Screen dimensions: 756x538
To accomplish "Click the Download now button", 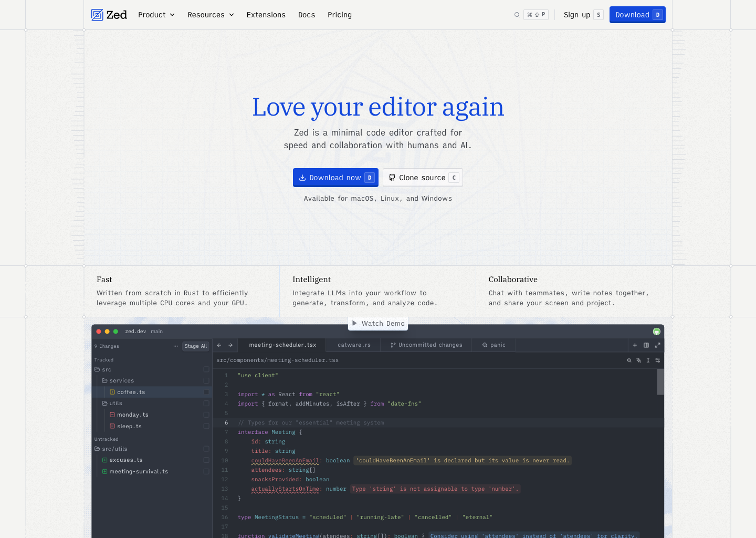I will coord(335,178).
